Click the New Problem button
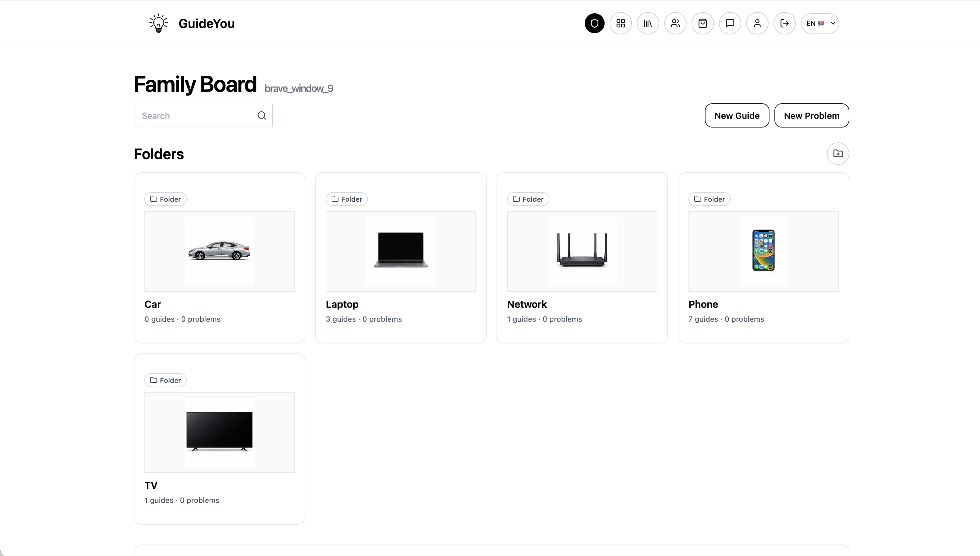 click(x=811, y=115)
